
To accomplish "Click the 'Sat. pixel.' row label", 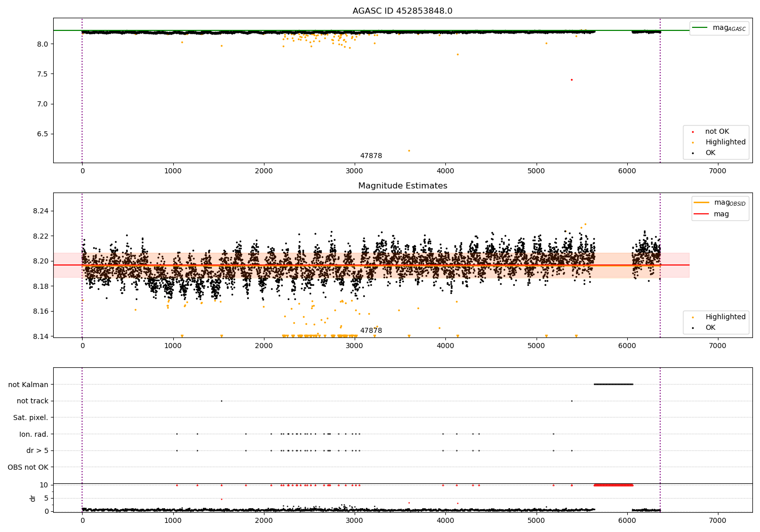I will 31,418.
